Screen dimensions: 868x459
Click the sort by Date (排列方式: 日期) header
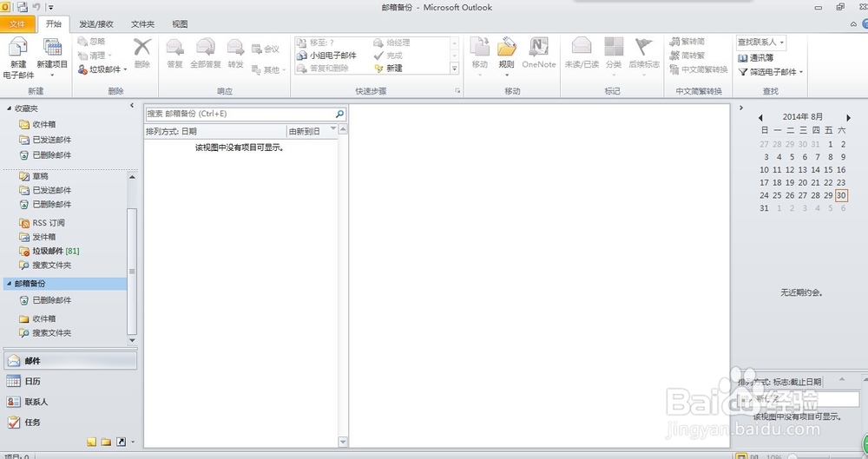[215, 131]
